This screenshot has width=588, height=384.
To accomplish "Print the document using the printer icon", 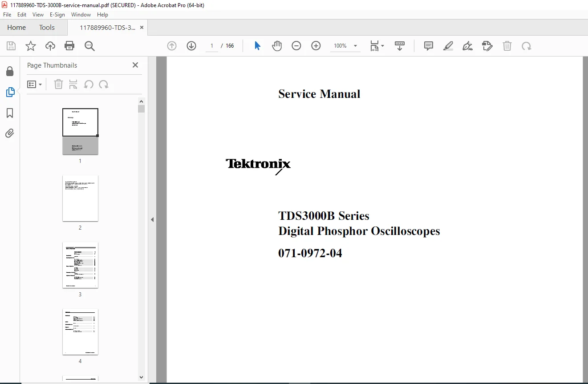I will pos(69,46).
